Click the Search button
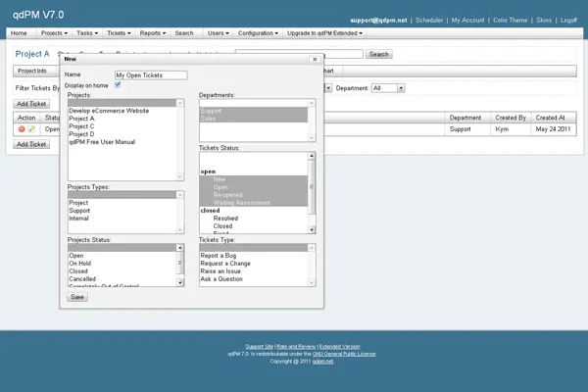The height and width of the screenshot is (392, 588). point(378,55)
